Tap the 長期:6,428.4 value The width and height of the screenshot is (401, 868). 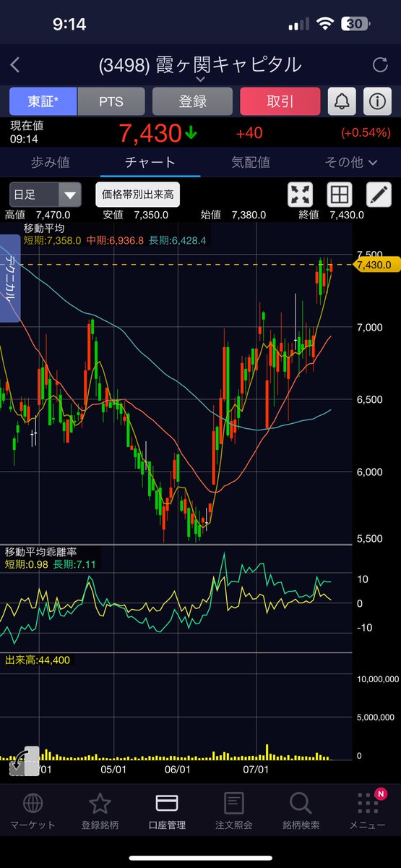pyautogui.click(x=178, y=240)
